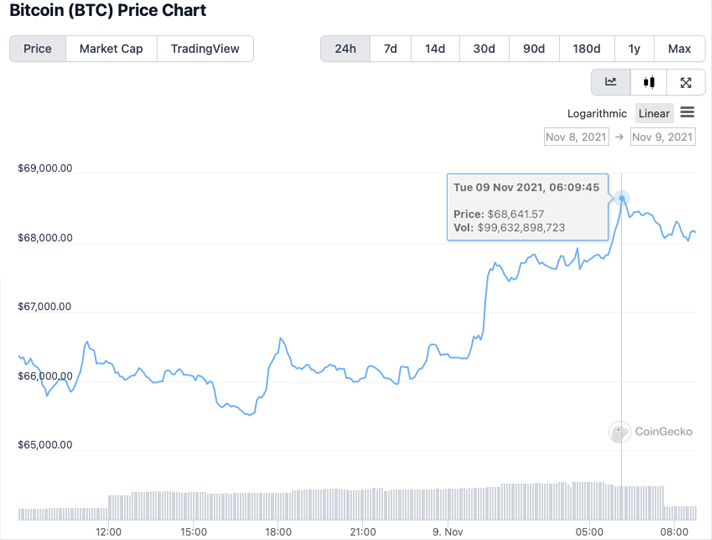Image resolution: width=712 pixels, height=540 pixels.
Task: Show the 90d time range
Action: pos(534,49)
